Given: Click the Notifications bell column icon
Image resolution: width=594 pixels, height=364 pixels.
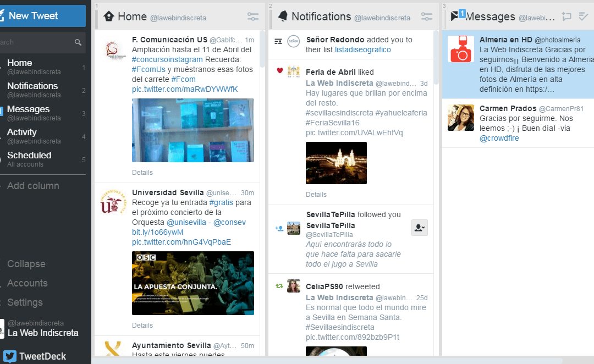Looking at the screenshot, I should coord(283,16).
